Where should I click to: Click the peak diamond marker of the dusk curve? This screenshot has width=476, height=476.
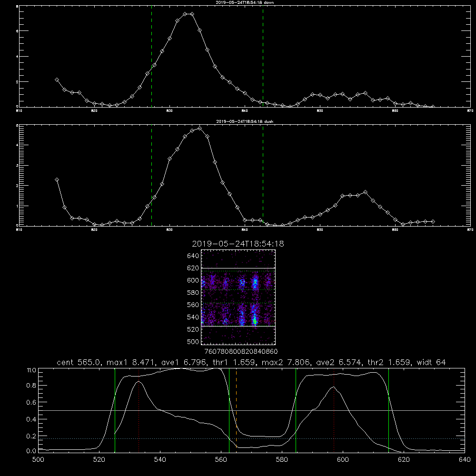tap(199, 129)
